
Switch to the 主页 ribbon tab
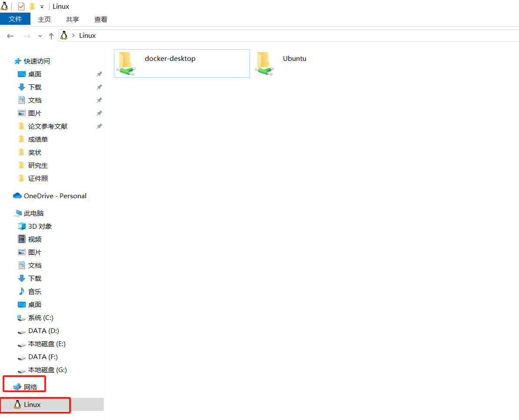coord(44,20)
